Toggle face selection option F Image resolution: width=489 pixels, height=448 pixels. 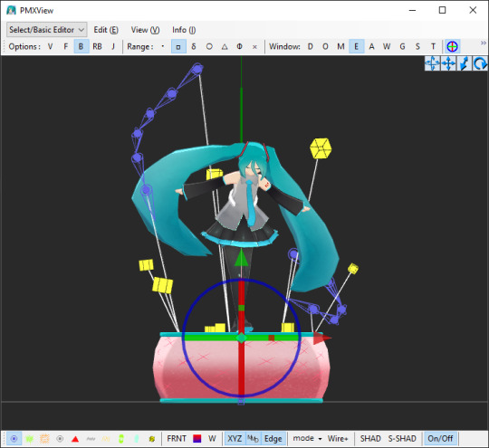[x=66, y=47]
